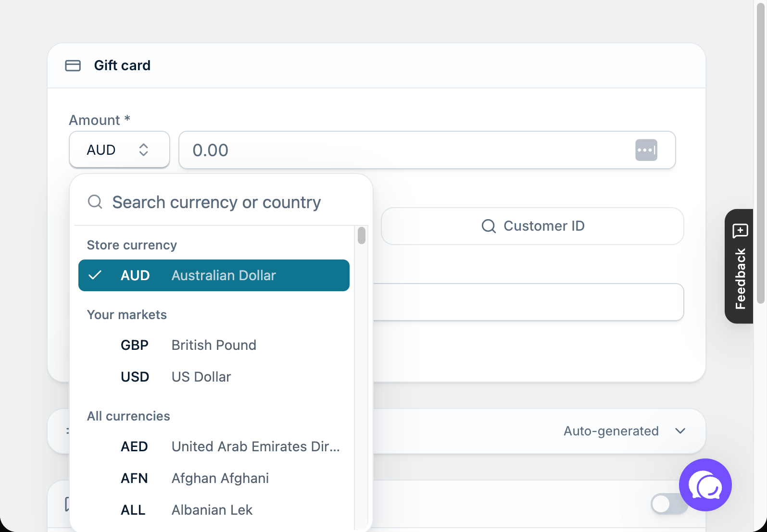Click the gift card icon in header
This screenshot has height=532, width=767.
73,65
